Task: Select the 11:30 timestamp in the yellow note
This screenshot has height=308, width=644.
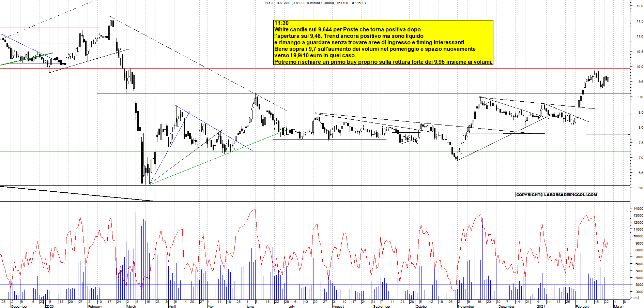Action: (281, 23)
